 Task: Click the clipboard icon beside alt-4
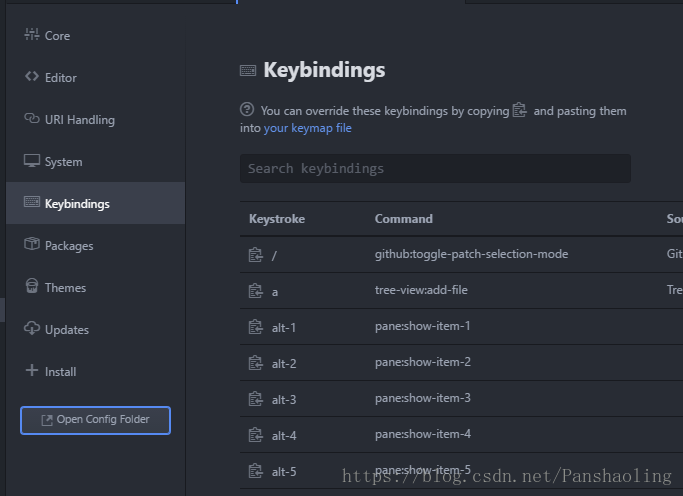click(x=255, y=434)
